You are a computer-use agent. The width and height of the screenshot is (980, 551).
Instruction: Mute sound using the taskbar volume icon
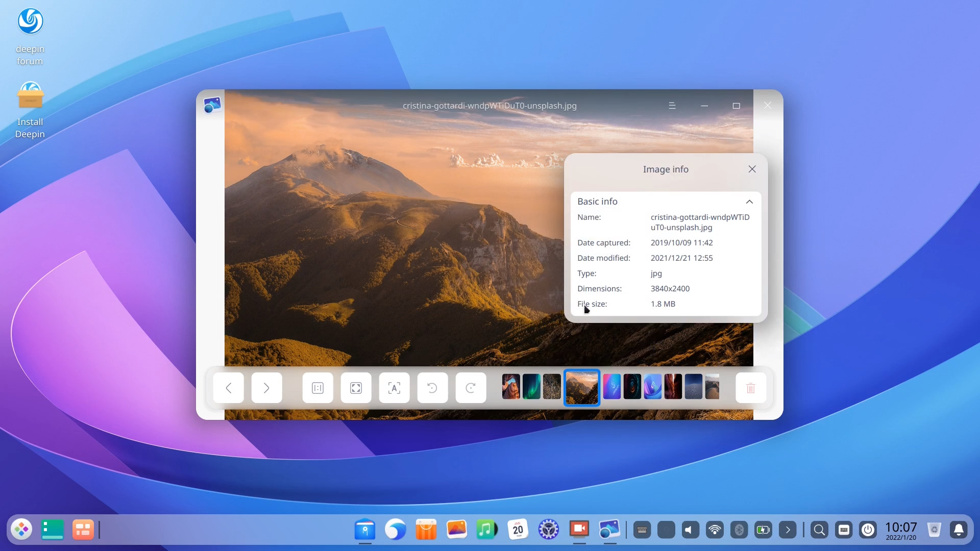click(x=690, y=530)
